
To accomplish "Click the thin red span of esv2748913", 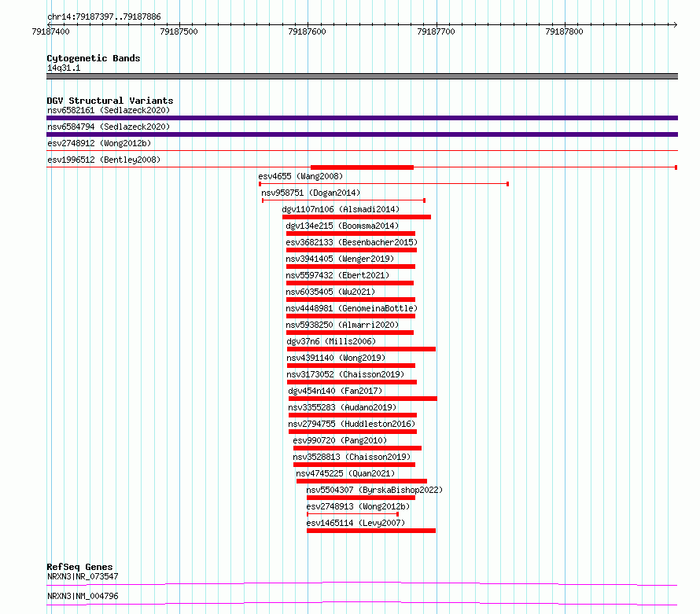I will [x=352, y=514].
